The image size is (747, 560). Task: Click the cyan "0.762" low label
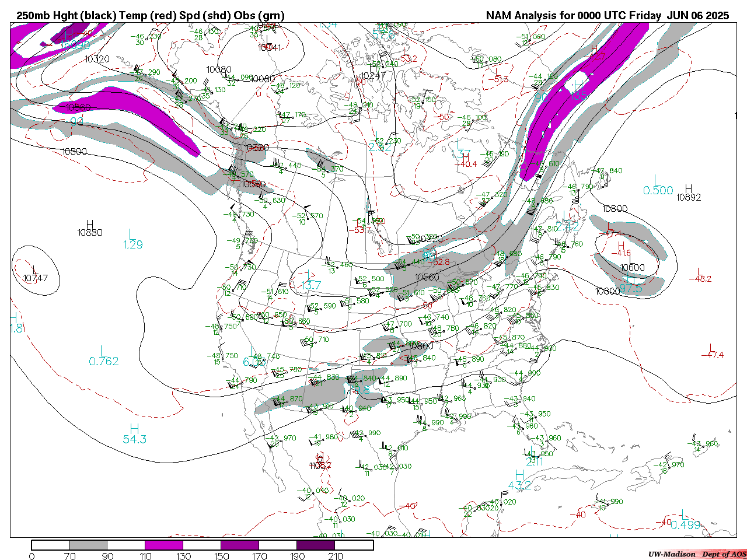(x=104, y=362)
